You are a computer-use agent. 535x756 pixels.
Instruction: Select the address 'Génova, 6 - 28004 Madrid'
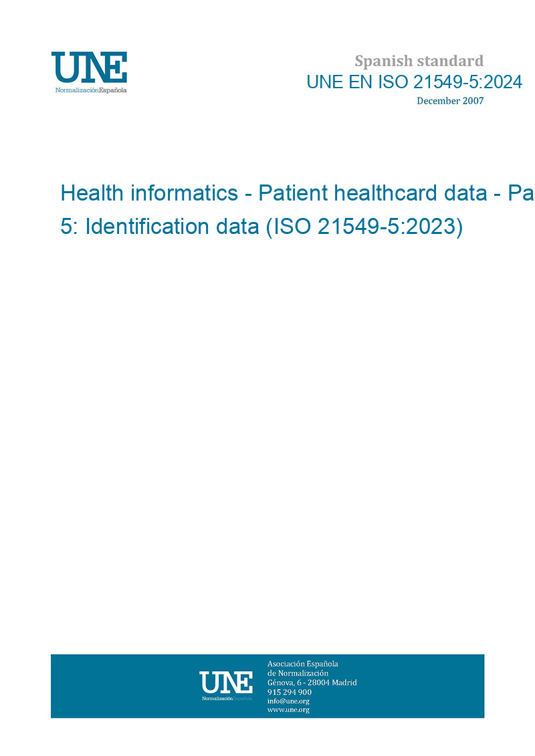(x=312, y=682)
